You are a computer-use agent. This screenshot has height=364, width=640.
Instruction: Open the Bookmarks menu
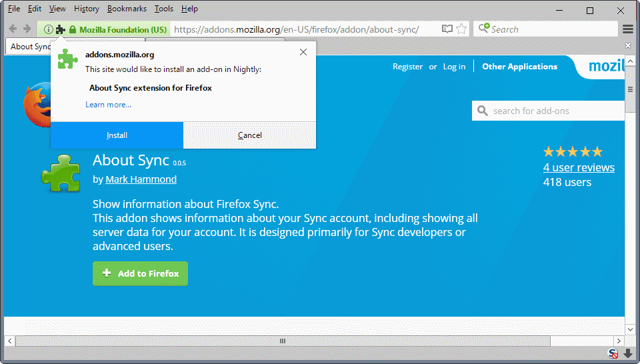coord(127,9)
